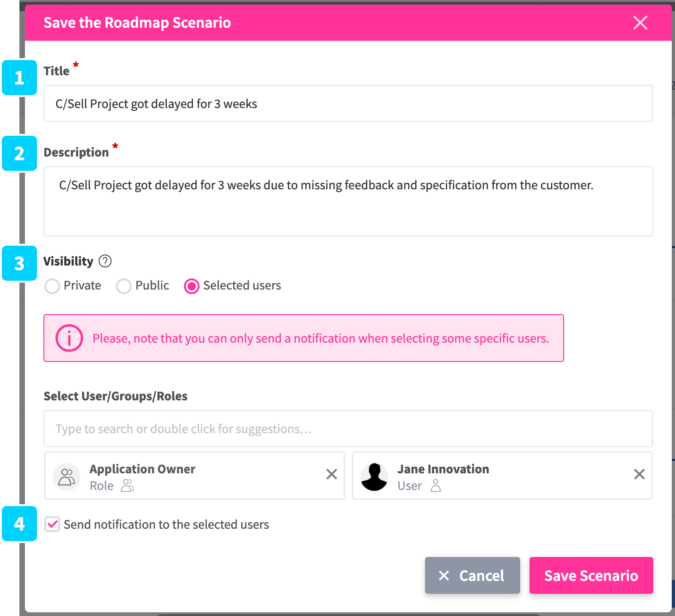Choose the Selected users radio button
The image size is (675, 616).
pos(192,286)
